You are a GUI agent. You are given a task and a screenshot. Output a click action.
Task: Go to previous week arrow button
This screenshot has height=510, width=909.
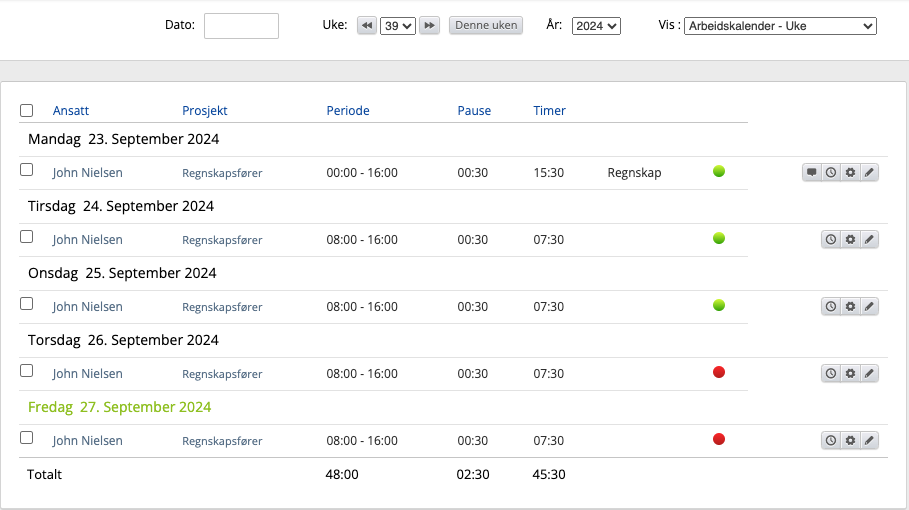[367, 26]
